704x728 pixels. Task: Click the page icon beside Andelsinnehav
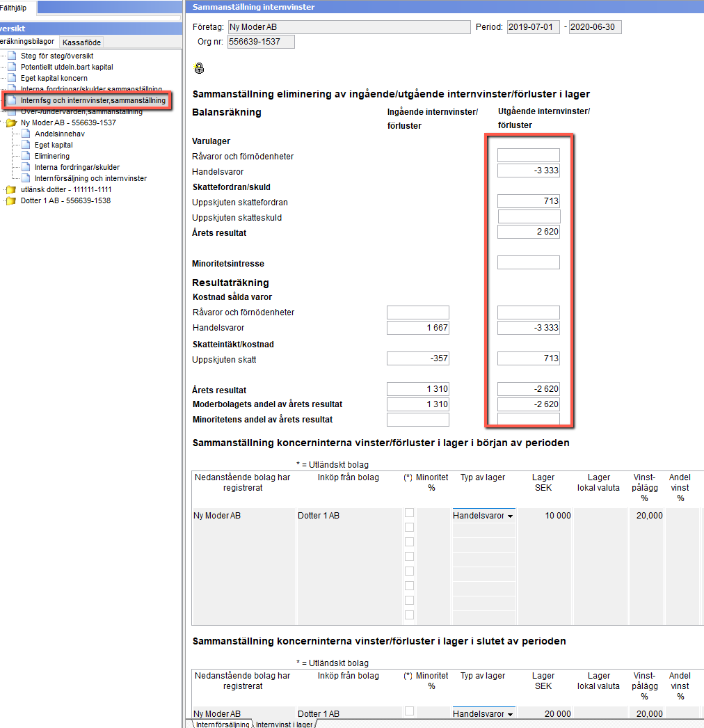point(26,134)
